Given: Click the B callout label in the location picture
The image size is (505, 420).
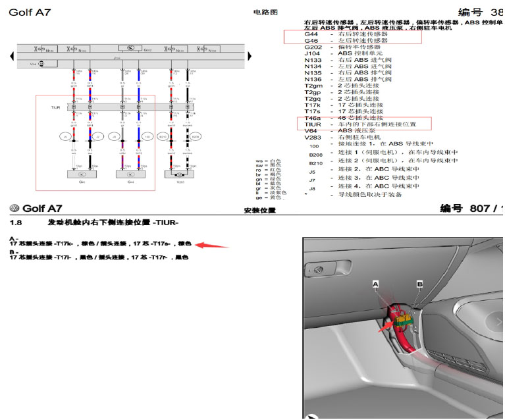Looking at the screenshot, I should pyautogui.click(x=419, y=284).
